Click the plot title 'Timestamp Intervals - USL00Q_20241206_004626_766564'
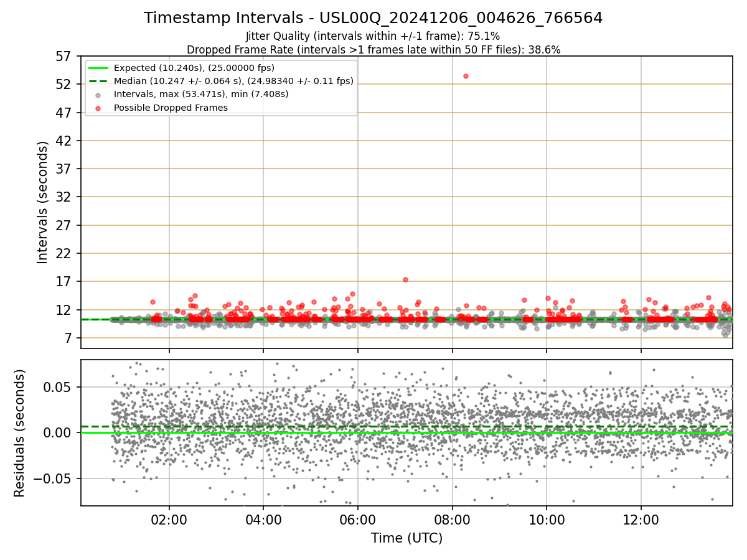This screenshot has width=747, height=560. tap(373, 18)
